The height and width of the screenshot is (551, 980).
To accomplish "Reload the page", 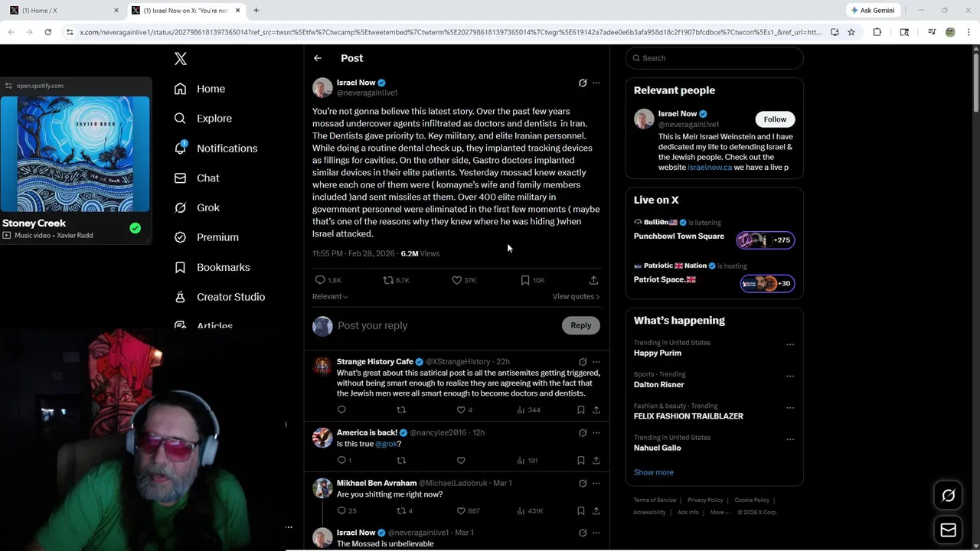I will 47,32.
